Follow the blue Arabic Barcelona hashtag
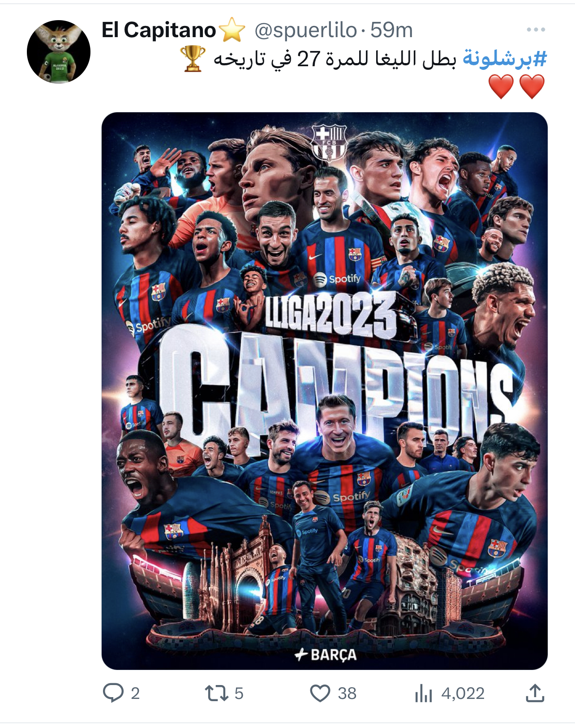Screen dimensions: 575x728 click(x=505, y=59)
